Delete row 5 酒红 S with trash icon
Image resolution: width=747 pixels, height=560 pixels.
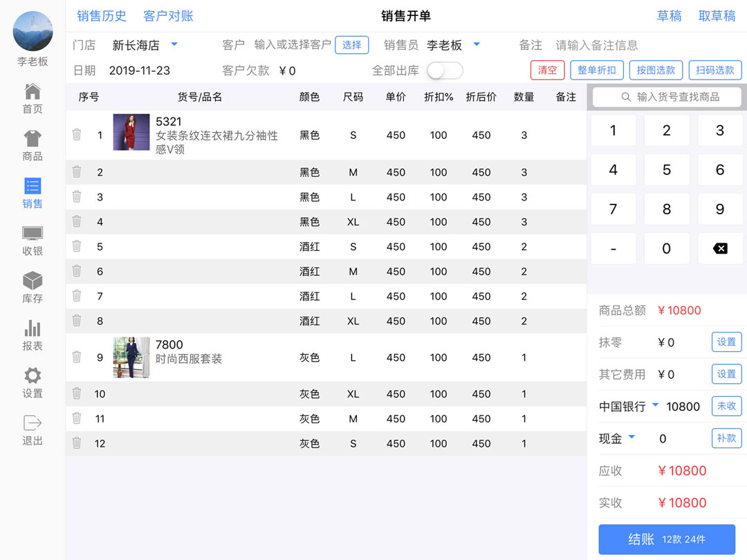click(77, 246)
